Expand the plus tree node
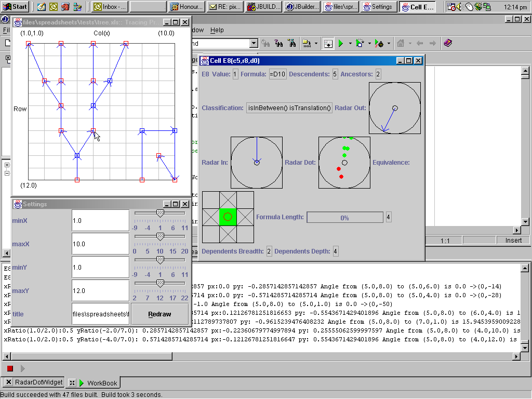532x399 pixels. pyautogui.click(x=7, y=165)
